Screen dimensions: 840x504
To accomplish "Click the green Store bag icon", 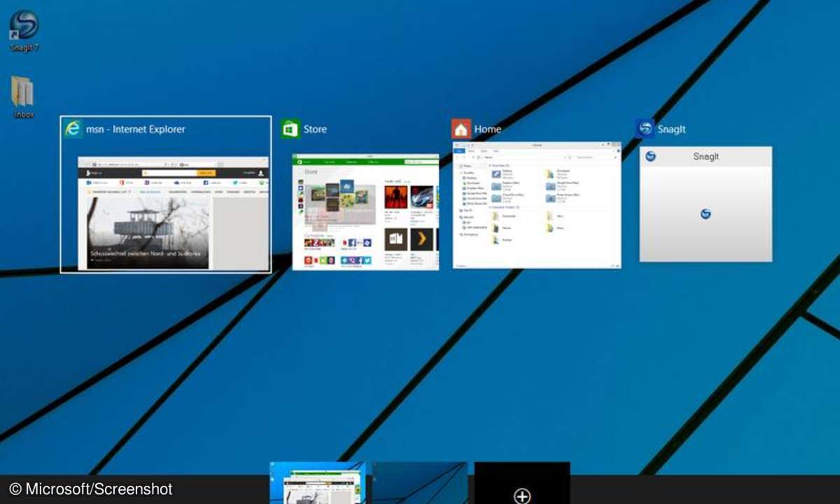I will (x=290, y=129).
